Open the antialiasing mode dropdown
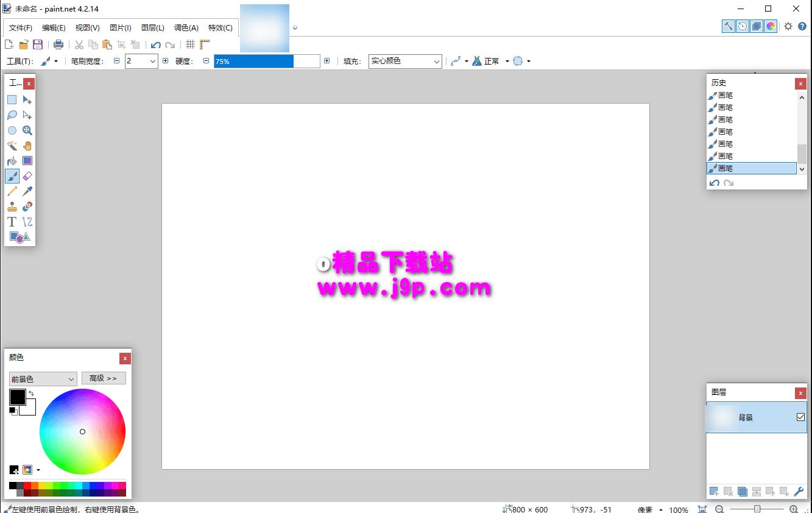Viewport: 812px width, 513px height. 459,61
